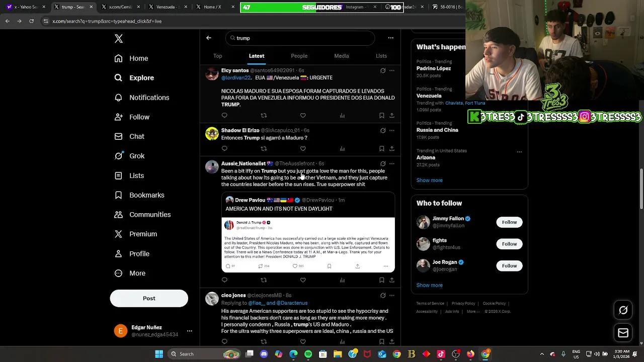View analytics of Elcy santos post
The height and width of the screenshot is (362, 644).
pyautogui.click(x=342, y=116)
